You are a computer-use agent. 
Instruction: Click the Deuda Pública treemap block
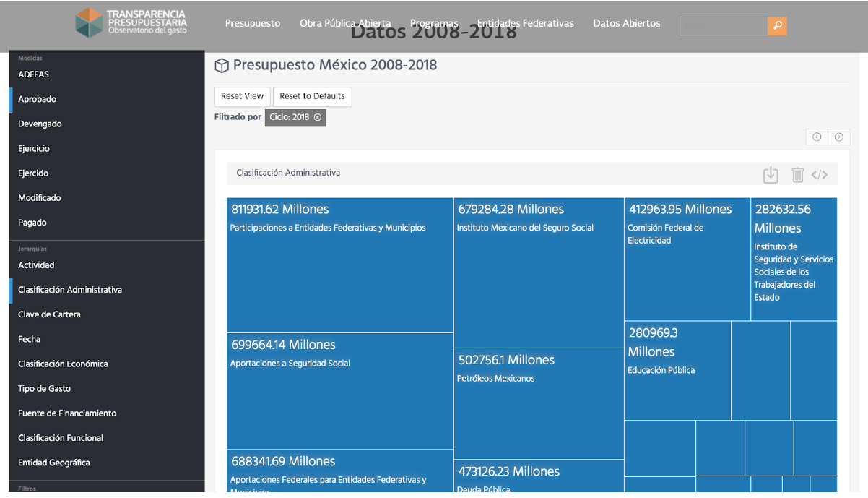(x=539, y=477)
